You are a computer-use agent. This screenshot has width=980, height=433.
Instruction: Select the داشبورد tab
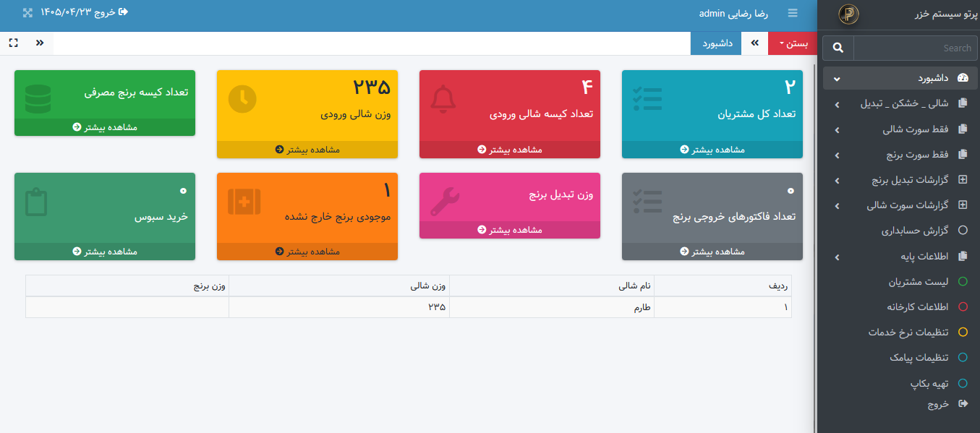click(718, 43)
